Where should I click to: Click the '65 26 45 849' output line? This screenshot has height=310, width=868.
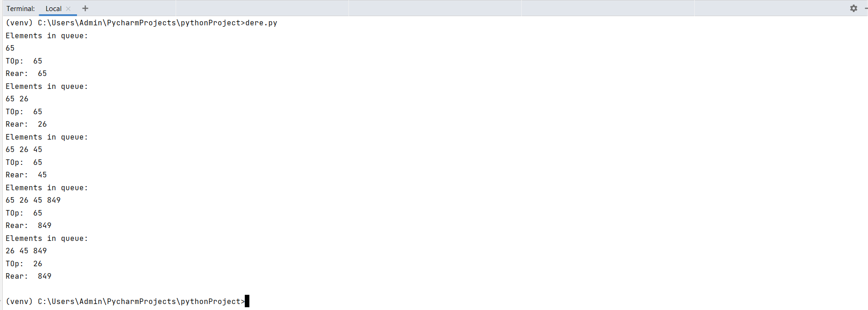[33, 200]
